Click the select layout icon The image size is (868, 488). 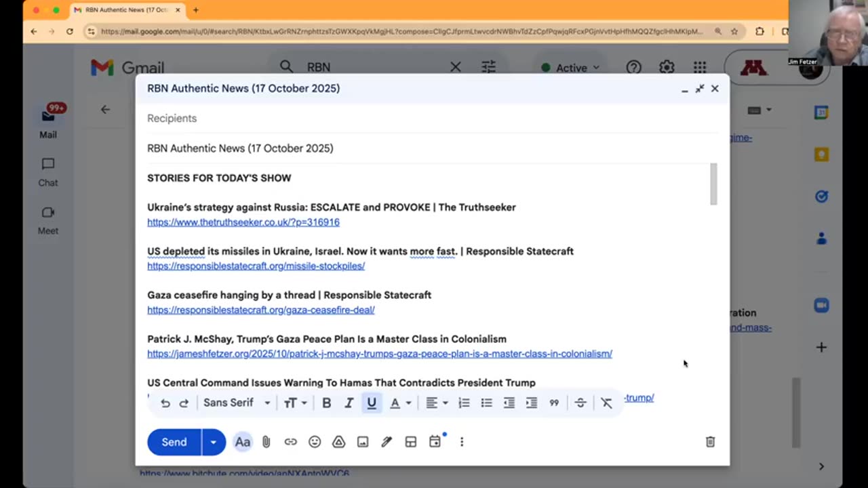(411, 442)
